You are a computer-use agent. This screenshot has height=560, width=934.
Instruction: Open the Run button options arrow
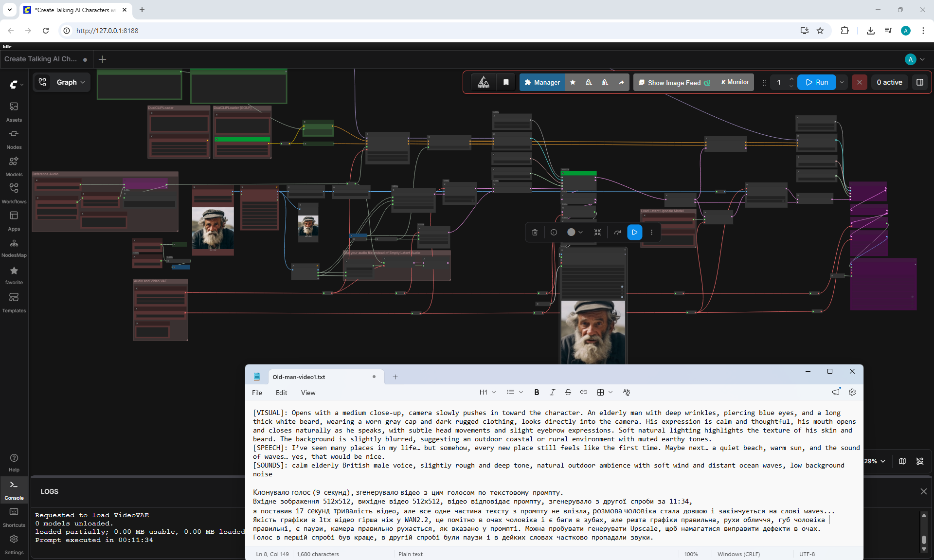(x=842, y=82)
